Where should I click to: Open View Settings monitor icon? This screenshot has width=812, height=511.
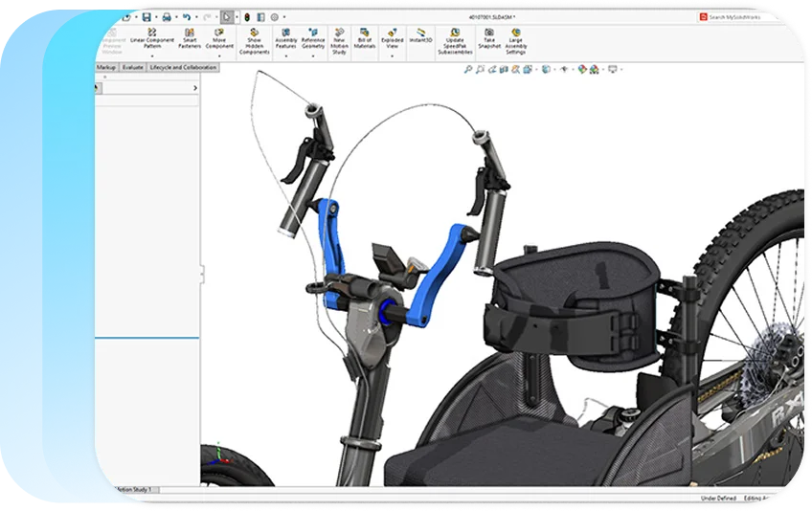(x=613, y=69)
